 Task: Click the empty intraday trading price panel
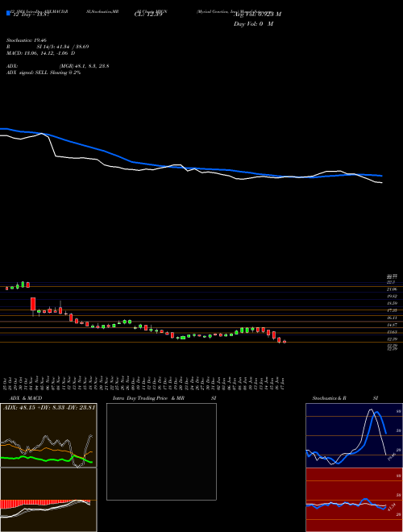coord(161,451)
